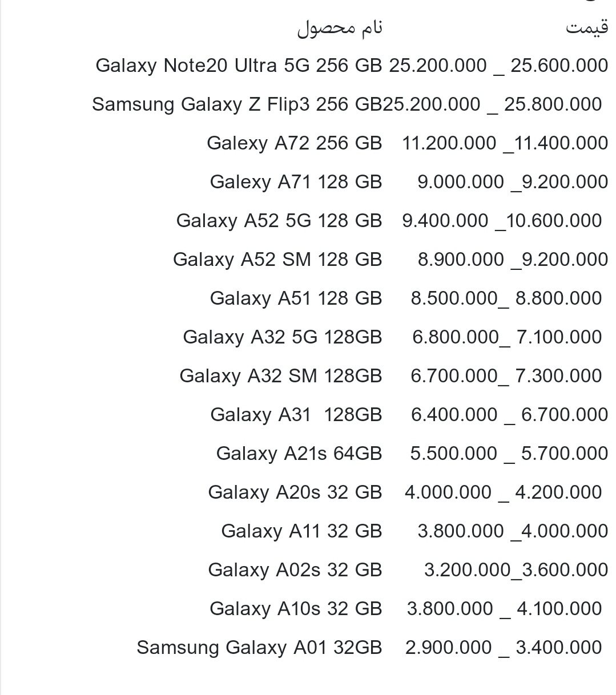Select the Galaxy A21s 64GB name
616x695 pixels.
coord(299,454)
